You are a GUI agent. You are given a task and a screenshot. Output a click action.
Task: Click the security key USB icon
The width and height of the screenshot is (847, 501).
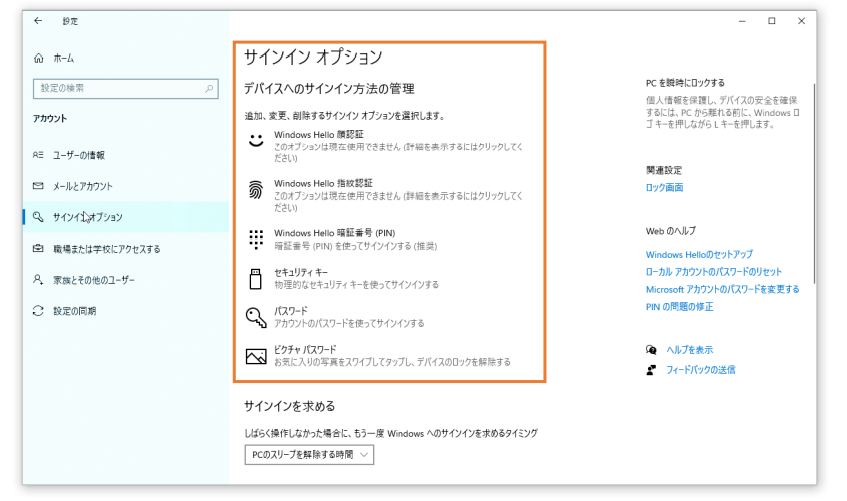pos(256,278)
